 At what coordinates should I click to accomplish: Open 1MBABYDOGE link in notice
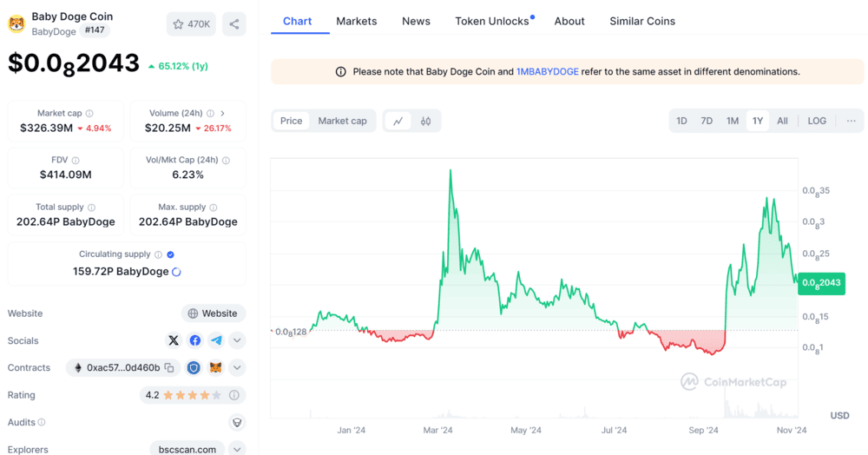(x=548, y=72)
